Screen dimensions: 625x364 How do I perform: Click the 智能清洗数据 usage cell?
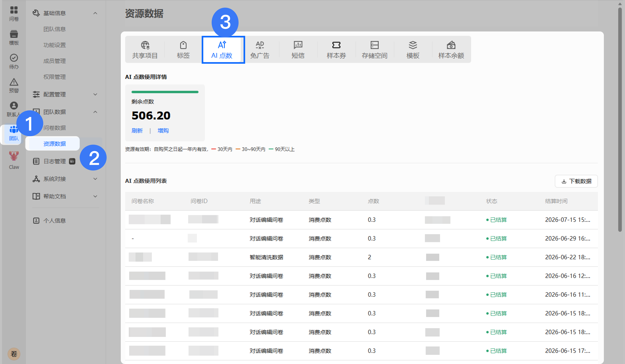coord(266,257)
